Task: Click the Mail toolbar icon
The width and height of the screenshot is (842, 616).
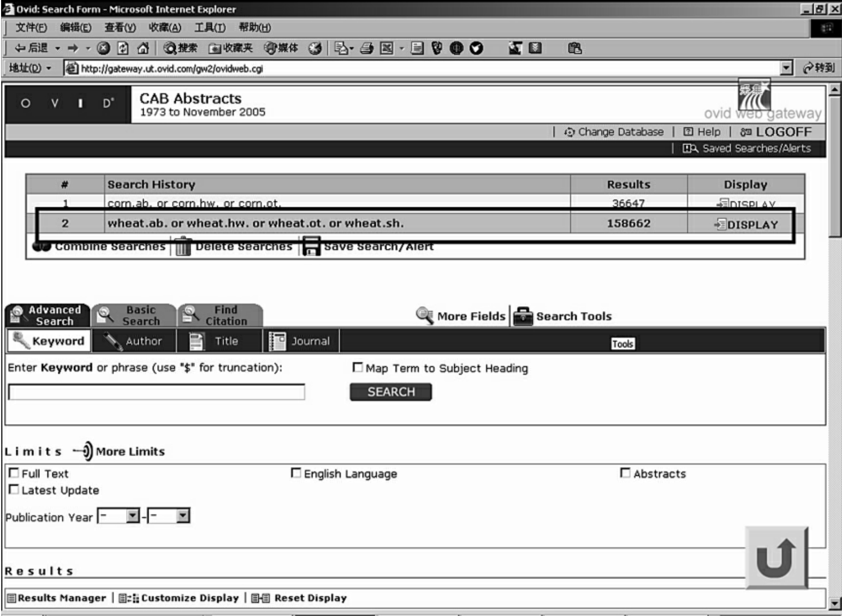Action: click(341, 49)
